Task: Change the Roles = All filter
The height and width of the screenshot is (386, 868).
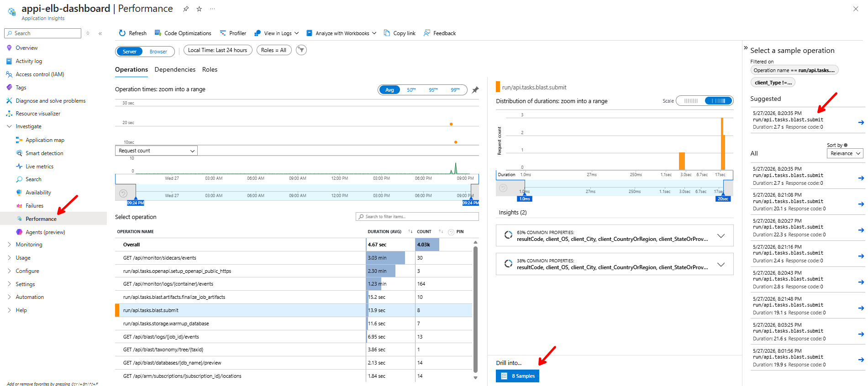Action: point(274,50)
